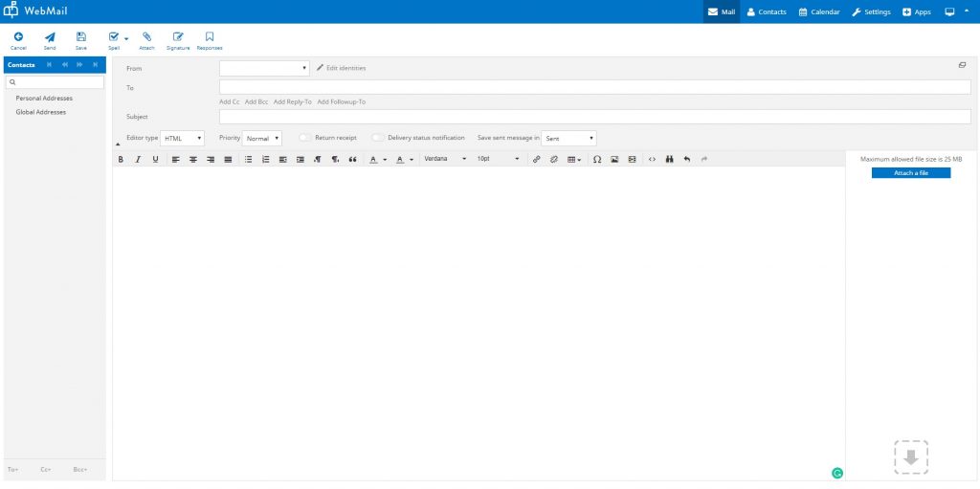The height and width of the screenshot is (489, 980).
Task: Click the find and replace binoculars icon
Action: click(669, 160)
